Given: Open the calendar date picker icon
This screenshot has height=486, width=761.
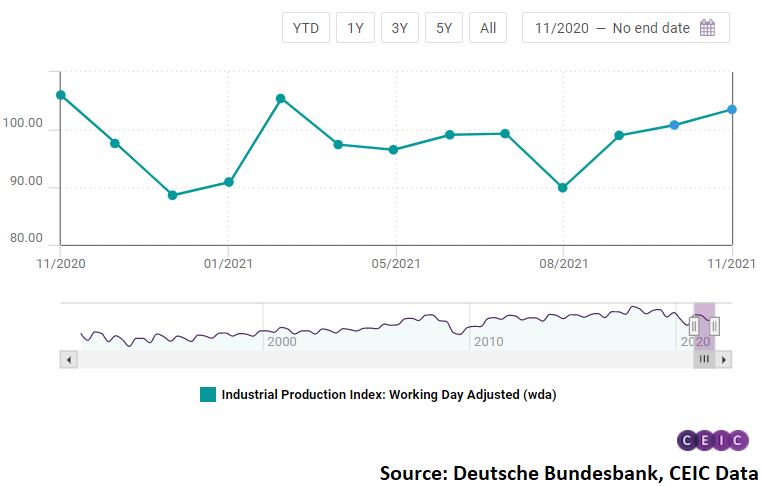Looking at the screenshot, I should tap(707, 28).
